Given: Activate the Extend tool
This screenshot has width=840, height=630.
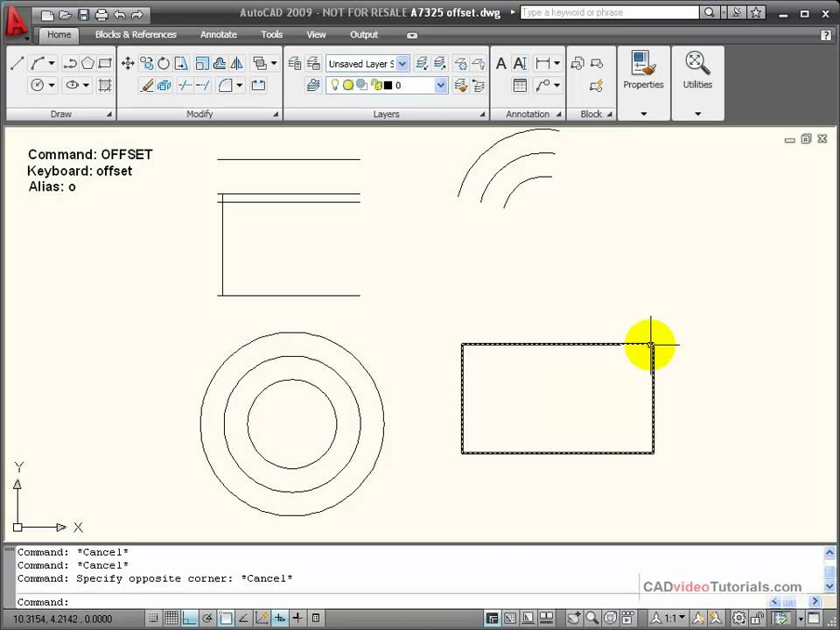Looking at the screenshot, I should tap(202, 85).
